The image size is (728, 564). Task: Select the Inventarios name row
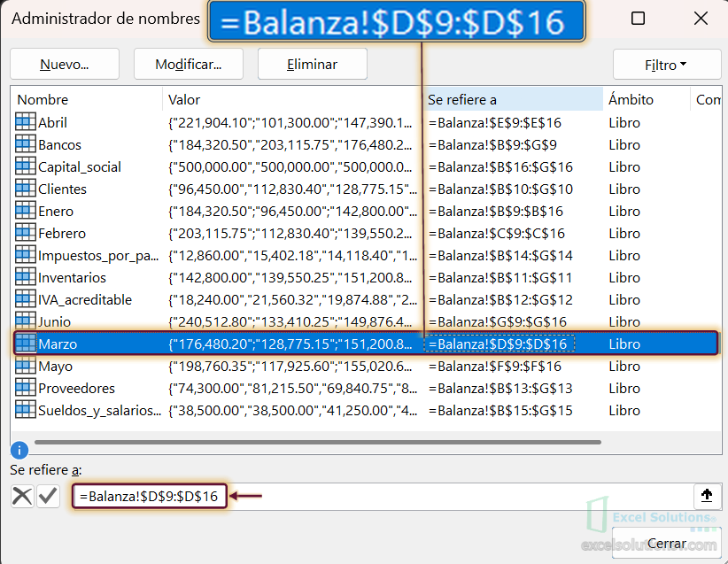tap(366, 278)
